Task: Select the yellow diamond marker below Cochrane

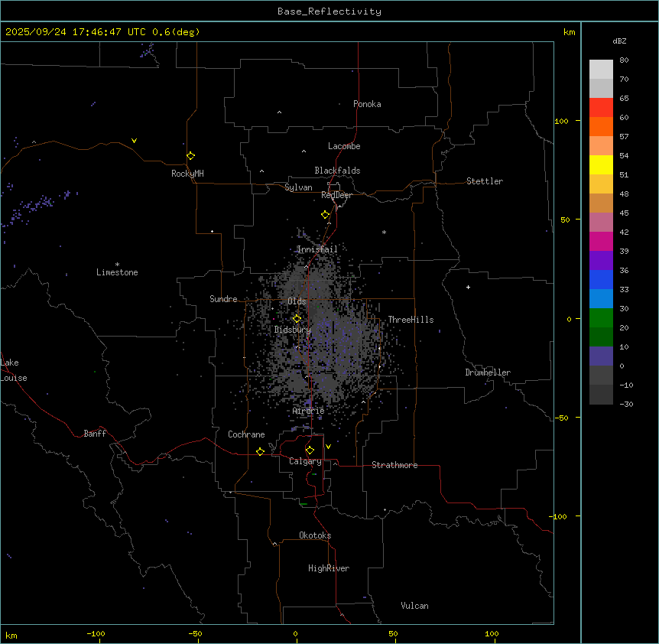Action: (260, 451)
